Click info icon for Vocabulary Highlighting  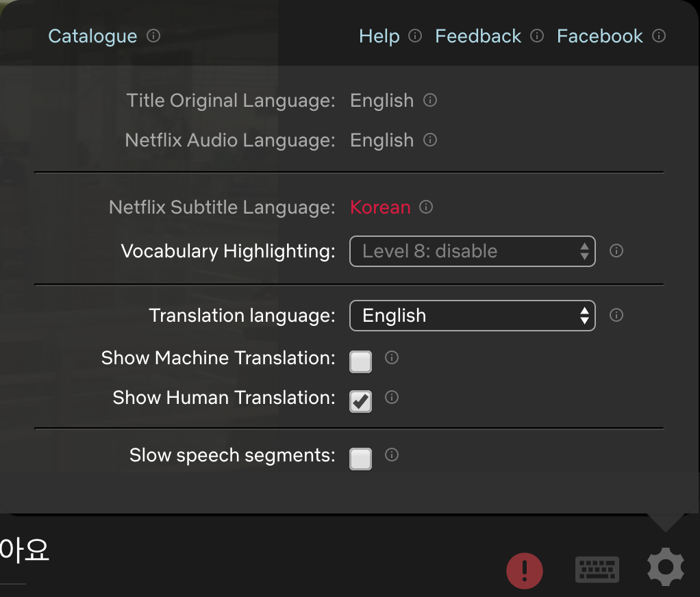click(616, 251)
